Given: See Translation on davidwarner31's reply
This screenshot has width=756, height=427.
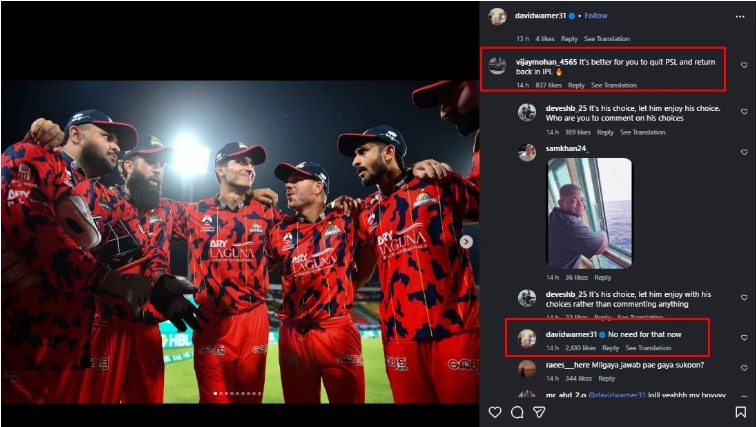Looking at the screenshot, I should pyautogui.click(x=648, y=347).
